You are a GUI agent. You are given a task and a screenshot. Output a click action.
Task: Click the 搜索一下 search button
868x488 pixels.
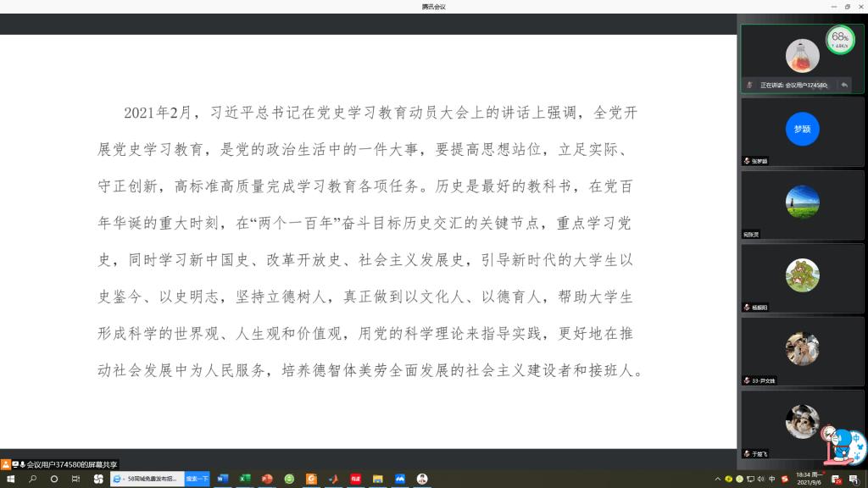198,479
